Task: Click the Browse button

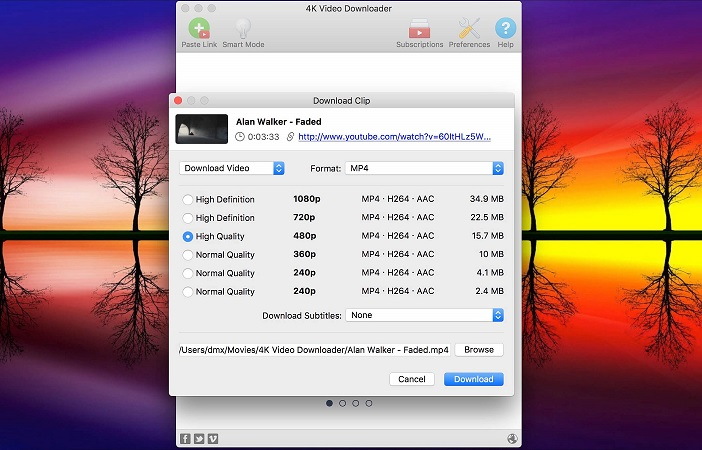Action: (x=479, y=350)
